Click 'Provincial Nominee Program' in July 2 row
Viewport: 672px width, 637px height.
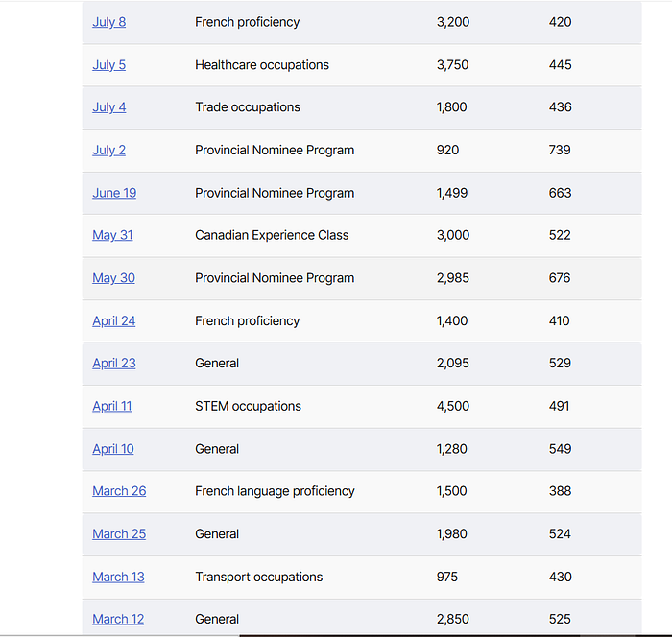point(275,150)
